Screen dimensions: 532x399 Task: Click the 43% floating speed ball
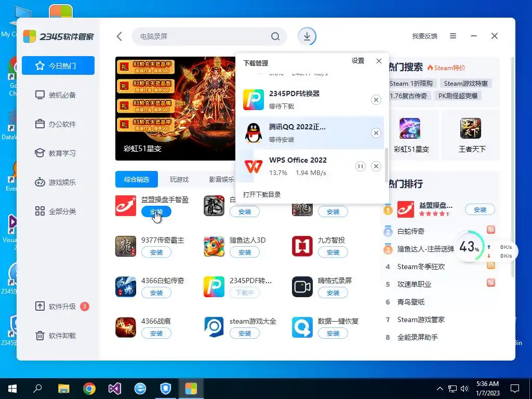coord(470,246)
